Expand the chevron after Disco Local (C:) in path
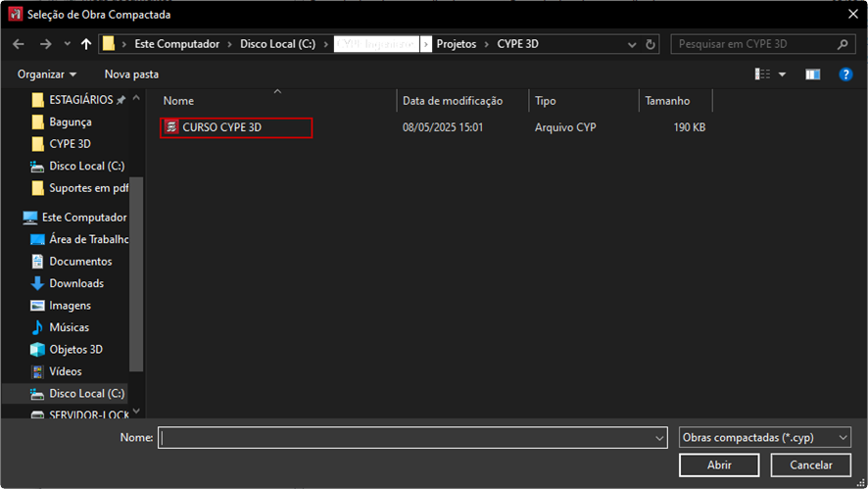 coord(326,44)
